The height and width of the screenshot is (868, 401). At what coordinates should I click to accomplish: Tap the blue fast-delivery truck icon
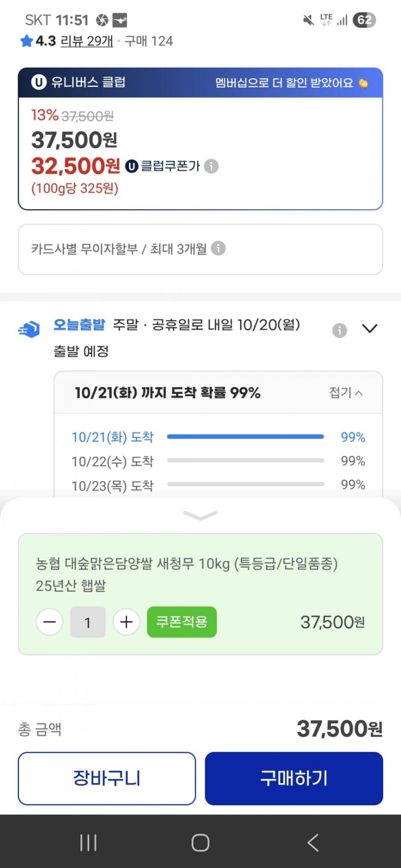coord(29,329)
